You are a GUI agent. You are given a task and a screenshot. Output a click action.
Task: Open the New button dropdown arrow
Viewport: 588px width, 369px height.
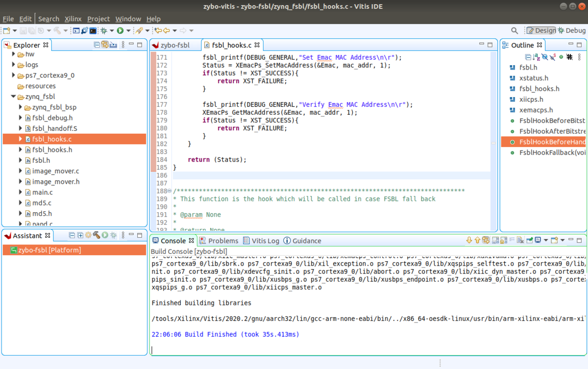15,31
